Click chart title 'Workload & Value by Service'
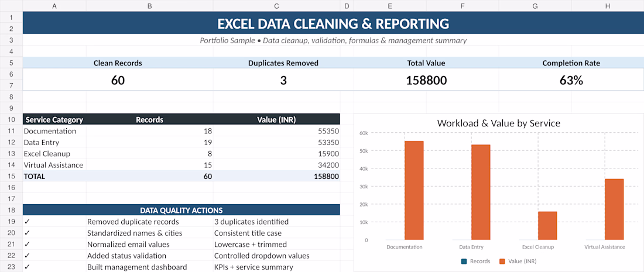This screenshot has height=272, width=644. click(x=499, y=123)
